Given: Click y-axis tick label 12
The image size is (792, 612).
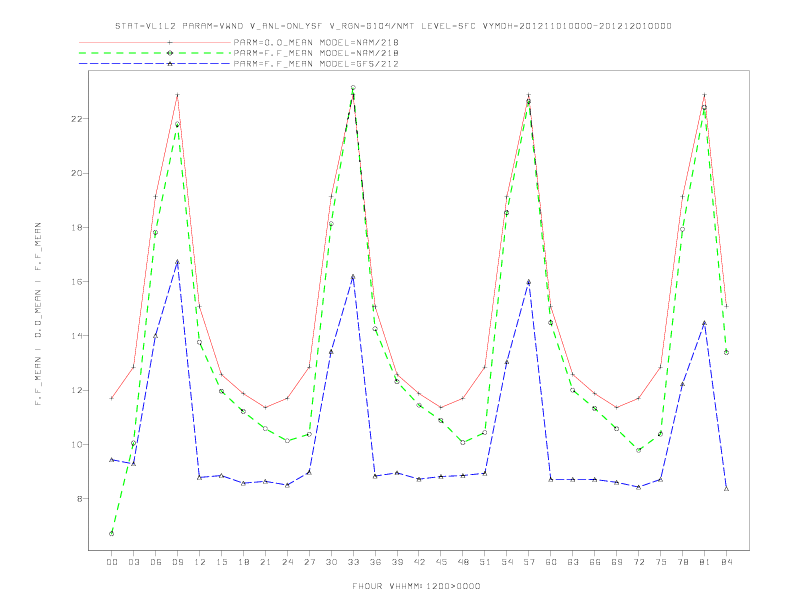Looking at the screenshot, I should tap(77, 390).
